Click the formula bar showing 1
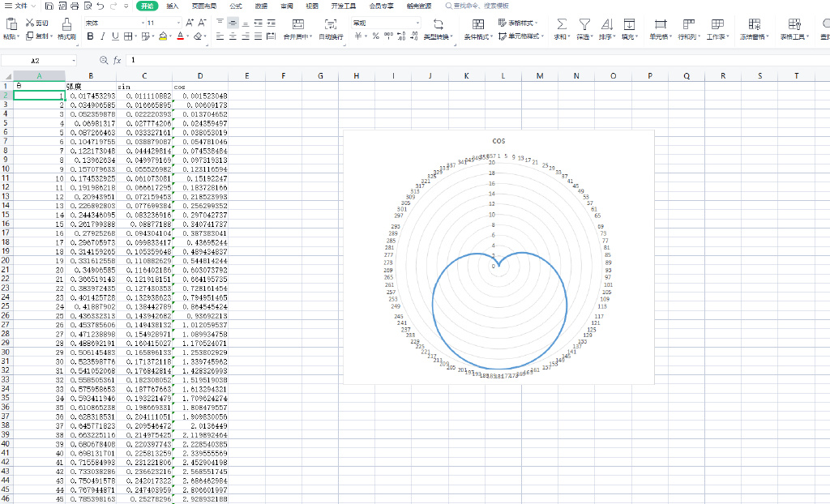This screenshot has width=830, height=504. click(x=477, y=60)
